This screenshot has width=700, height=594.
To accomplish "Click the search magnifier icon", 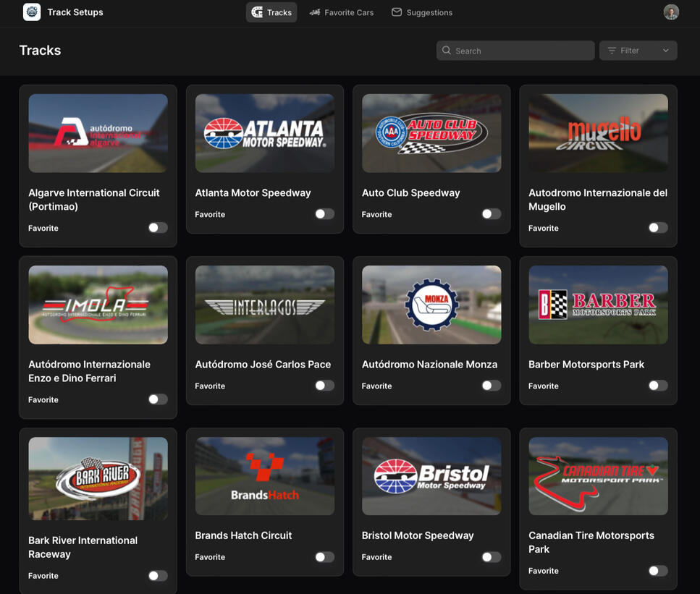I will 446,51.
